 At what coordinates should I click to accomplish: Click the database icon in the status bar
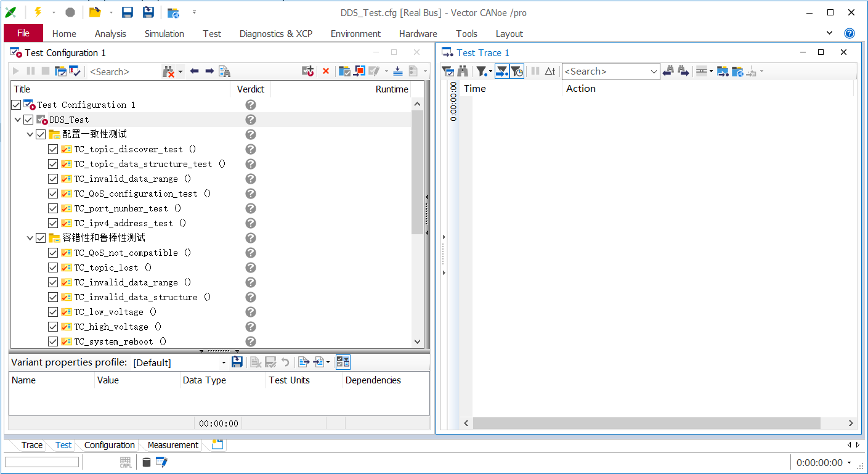[146, 462]
